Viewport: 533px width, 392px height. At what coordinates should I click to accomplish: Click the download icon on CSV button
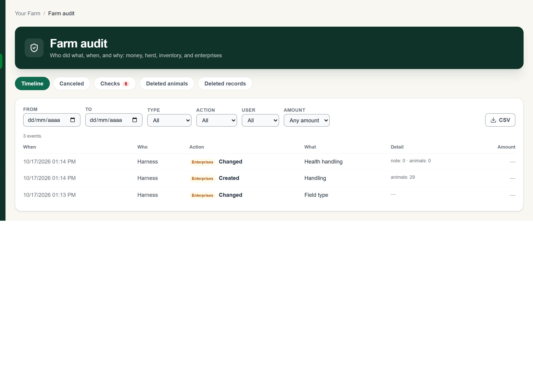[x=493, y=120]
